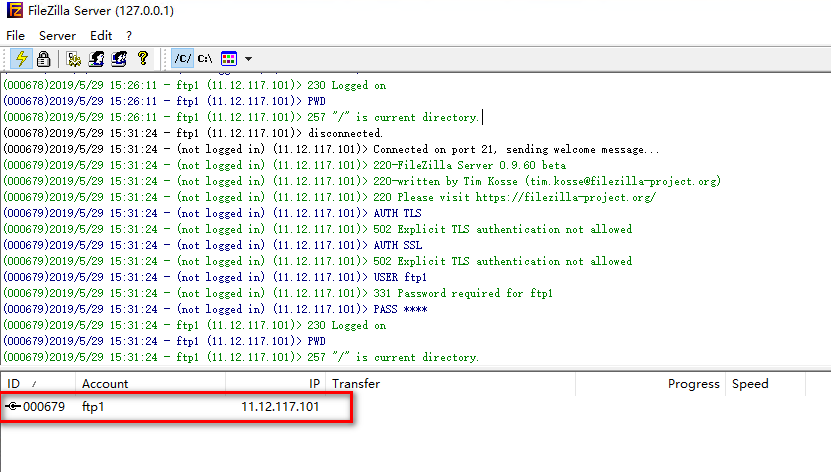The image size is (831, 472).
Task: Click 000679 log line '230 Logged on'
Action: click(195, 325)
